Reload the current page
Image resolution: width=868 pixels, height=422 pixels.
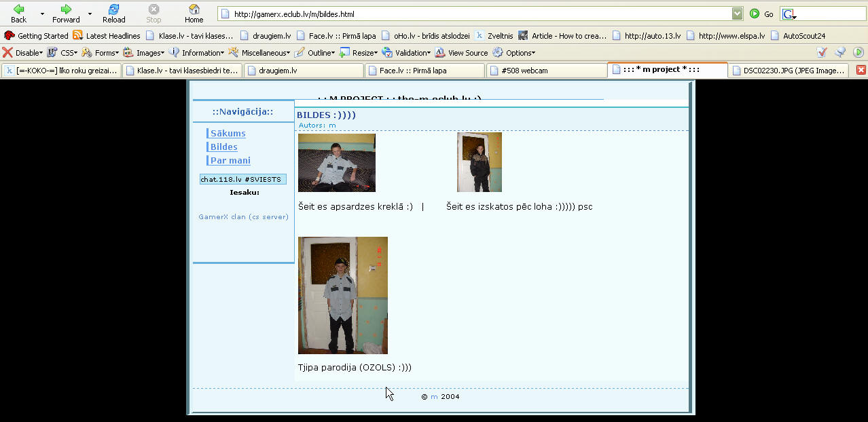point(113,10)
